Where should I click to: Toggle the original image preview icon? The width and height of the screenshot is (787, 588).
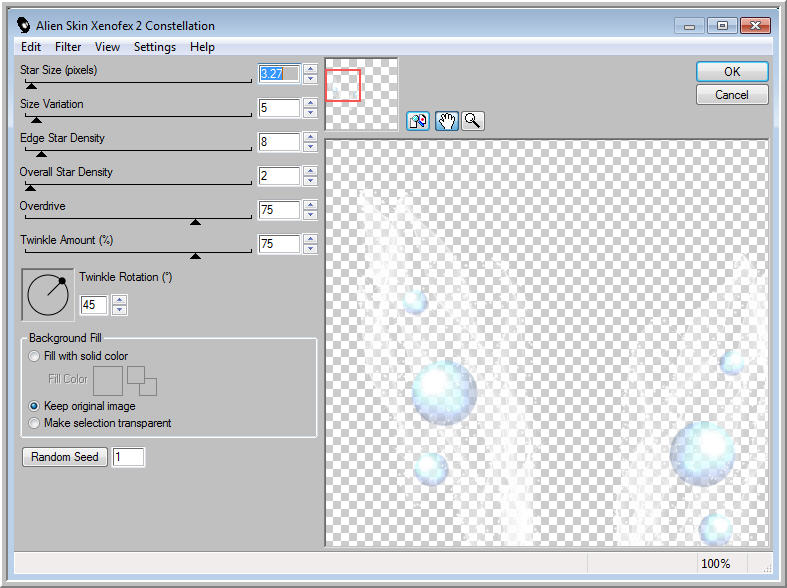coord(418,121)
